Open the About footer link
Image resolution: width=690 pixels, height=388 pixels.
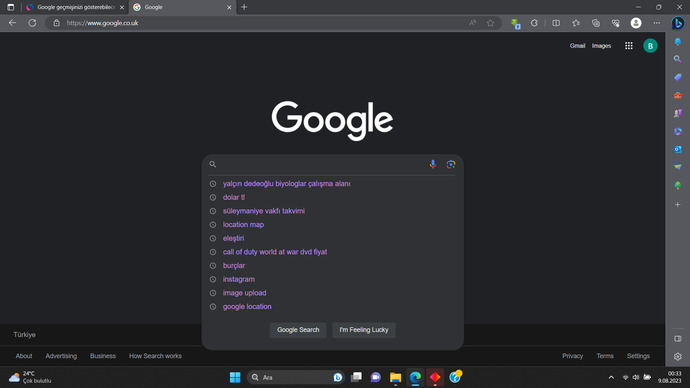(24, 356)
